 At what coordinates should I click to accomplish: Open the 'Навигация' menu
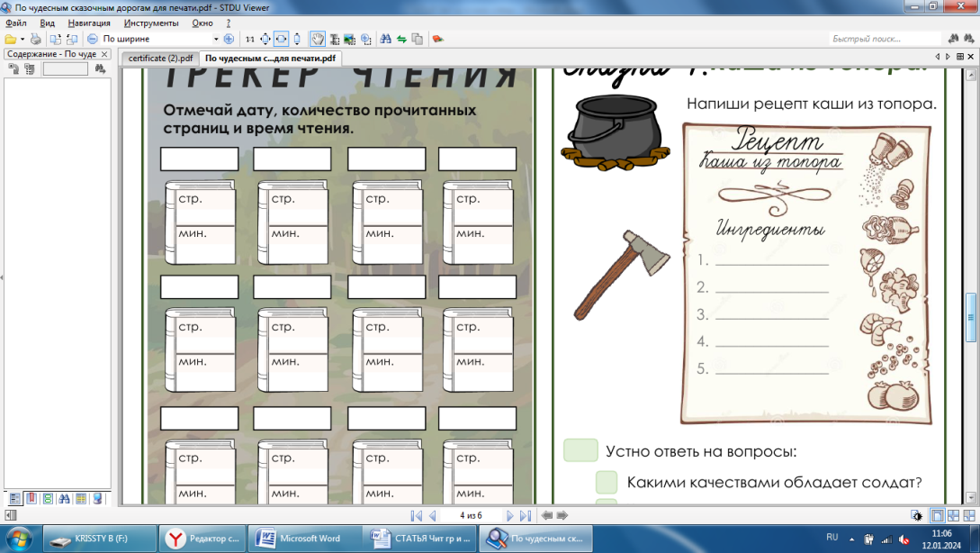pyautogui.click(x=89, y=23)
